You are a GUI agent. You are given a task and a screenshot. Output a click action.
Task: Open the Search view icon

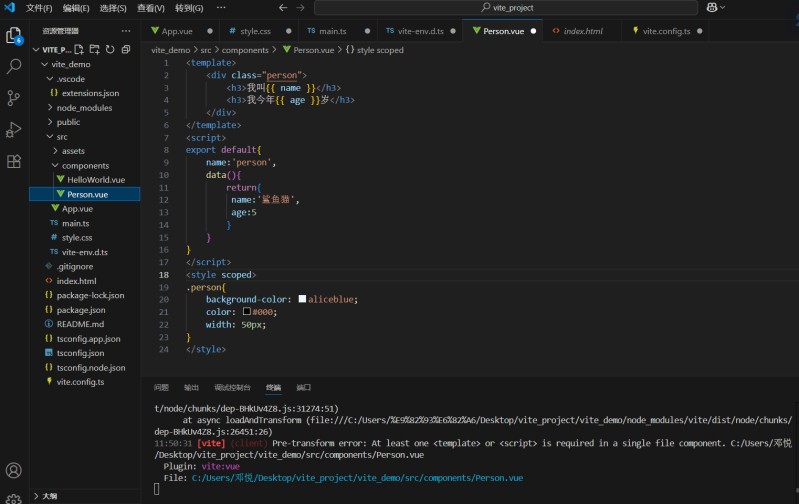14,66
